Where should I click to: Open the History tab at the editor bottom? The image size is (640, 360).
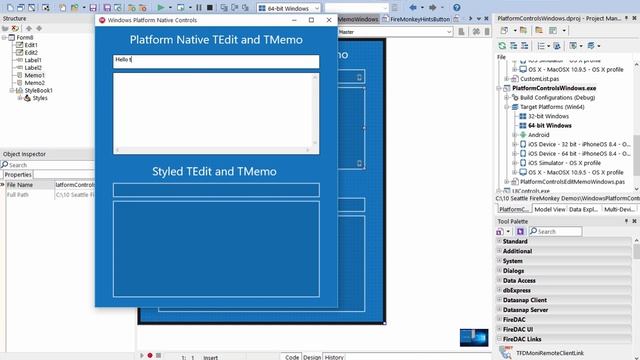click(334, 357)
